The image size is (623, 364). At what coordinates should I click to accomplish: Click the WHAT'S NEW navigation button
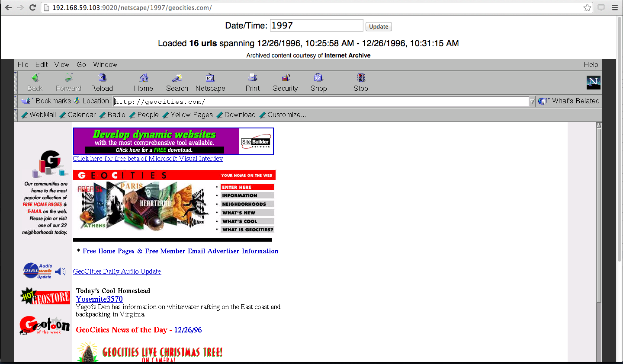[x=247, y=213]
